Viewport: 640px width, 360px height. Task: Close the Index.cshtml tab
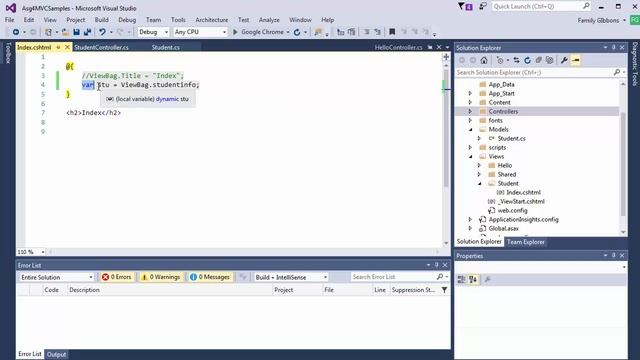click(67, 47)
